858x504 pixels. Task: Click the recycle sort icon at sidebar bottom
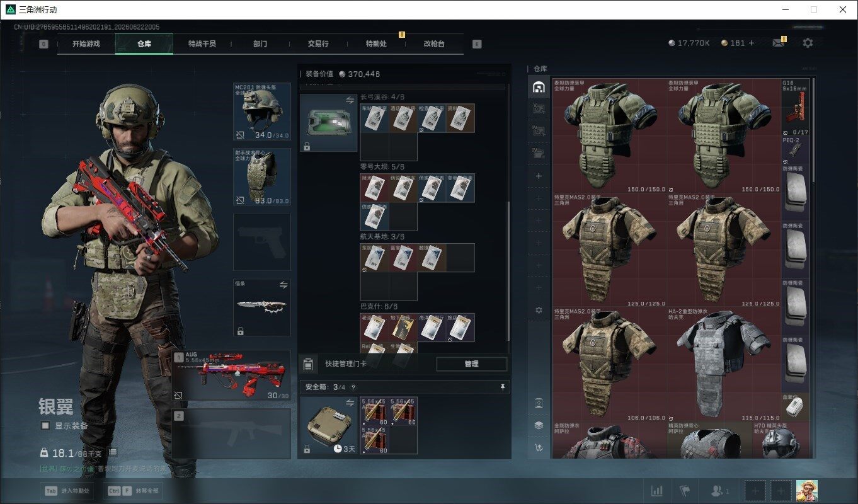tap(539, 447)
